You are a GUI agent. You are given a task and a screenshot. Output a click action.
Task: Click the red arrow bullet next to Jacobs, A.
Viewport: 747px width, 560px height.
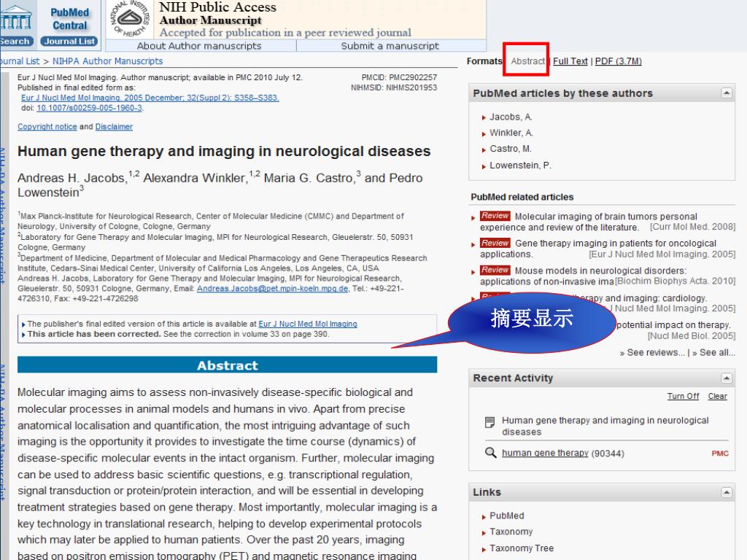click(484, 117)
